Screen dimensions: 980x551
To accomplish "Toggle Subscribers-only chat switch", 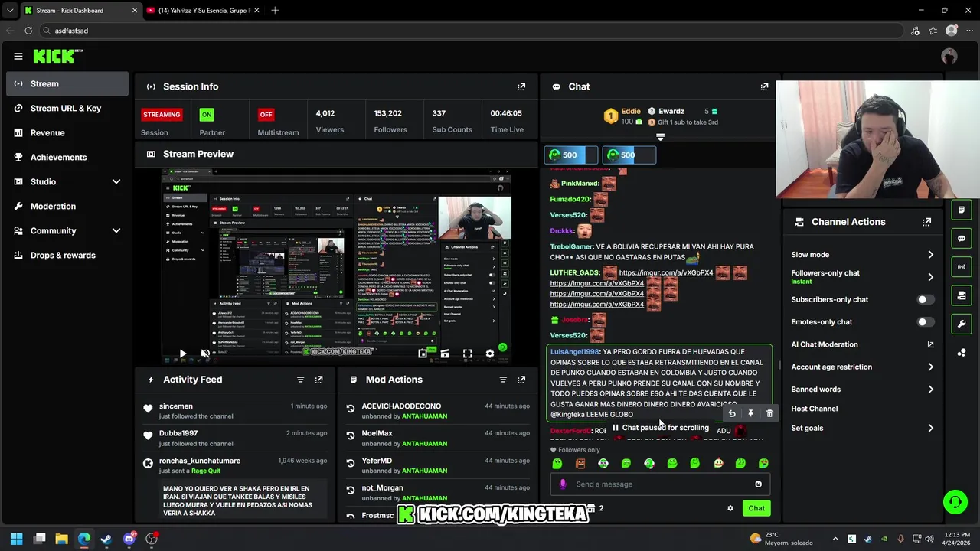I will point(926,299).
